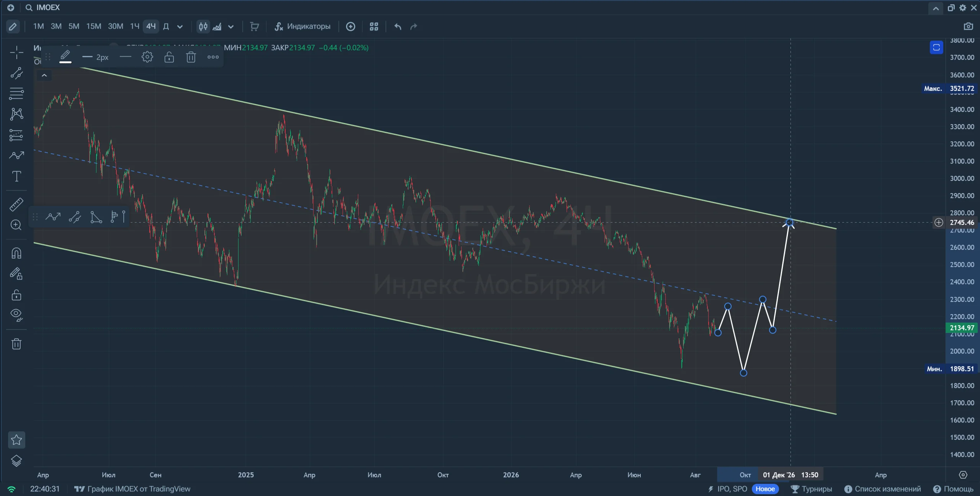
Task: Toggle magnet snapping mode
Action: (x=16, y=253)
